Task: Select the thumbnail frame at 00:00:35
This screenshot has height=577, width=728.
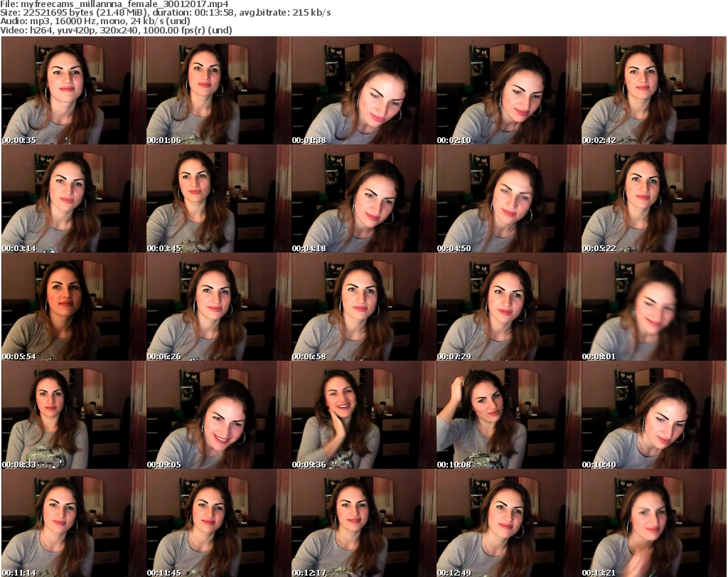Action: 74,90
